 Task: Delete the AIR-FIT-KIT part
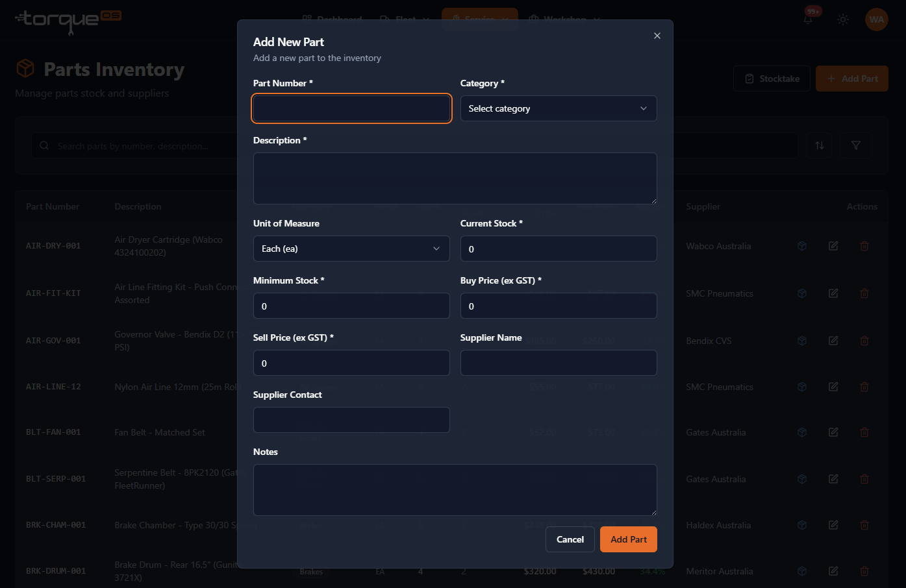(x=864, y=293)
